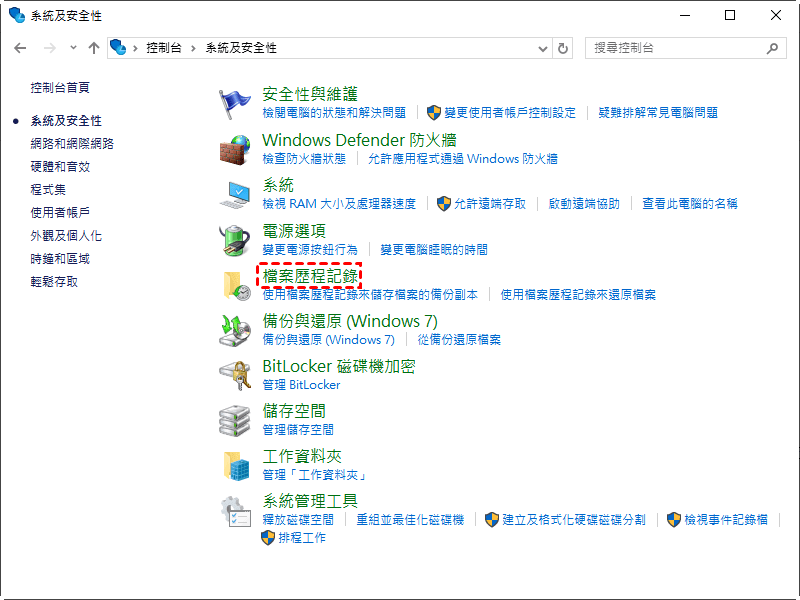Select 程式集 in the sidebar
The height and width of the screenshot is (600, 800).
pyautogui.click(x=48, y=189)
